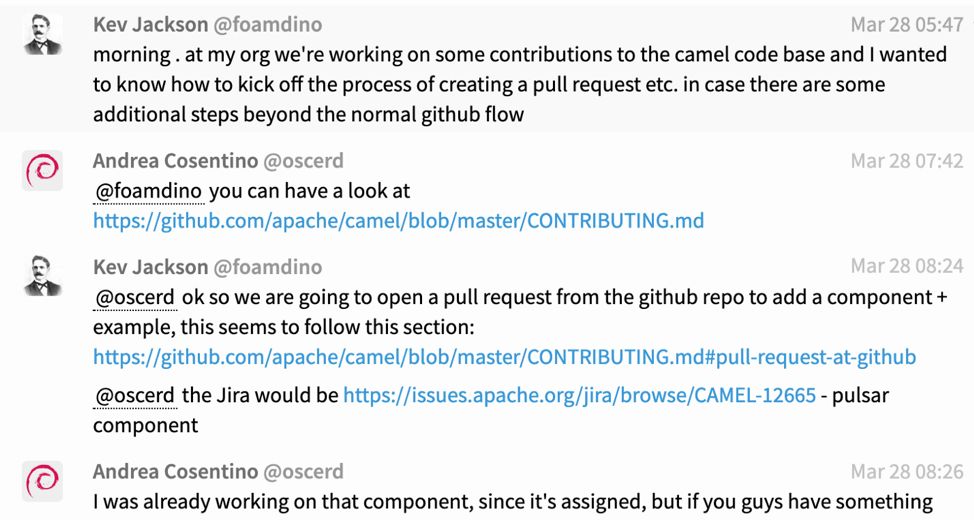
Task: Open the CAMEL-12665 Jira issue link
Action: pos(579,396)
